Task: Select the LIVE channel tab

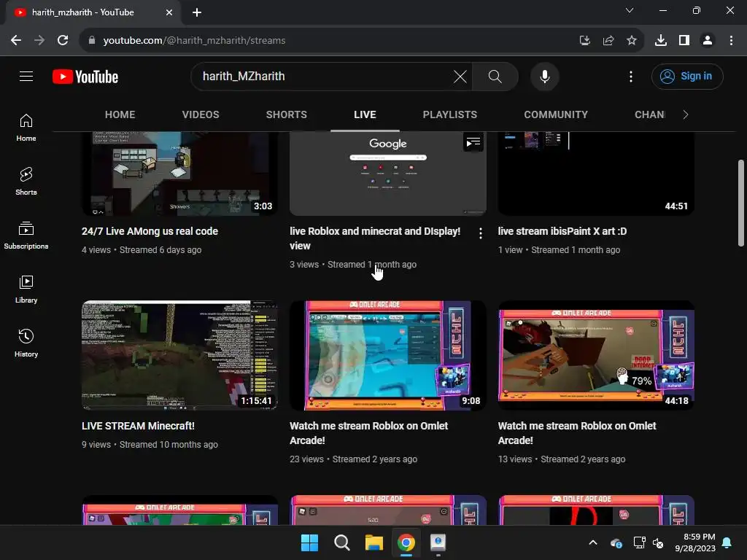Action: (x=365, y=114)
